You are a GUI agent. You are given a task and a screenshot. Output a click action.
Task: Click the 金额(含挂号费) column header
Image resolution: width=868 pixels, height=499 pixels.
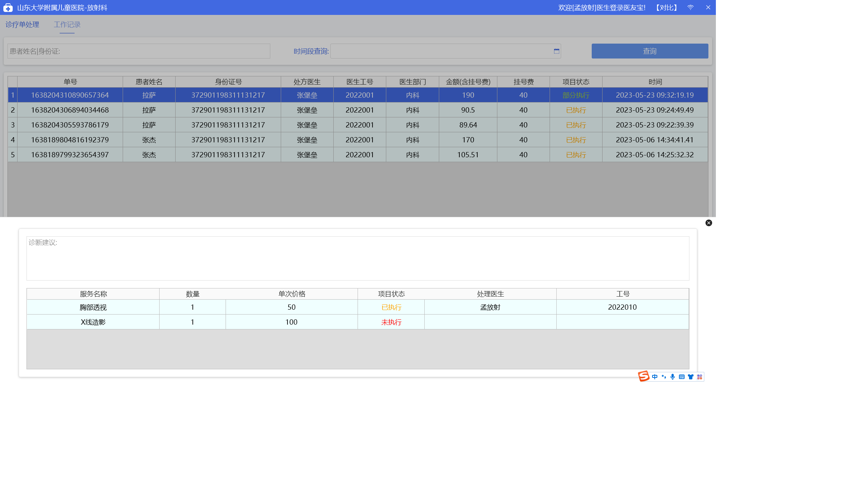click(x=468, y=82)
